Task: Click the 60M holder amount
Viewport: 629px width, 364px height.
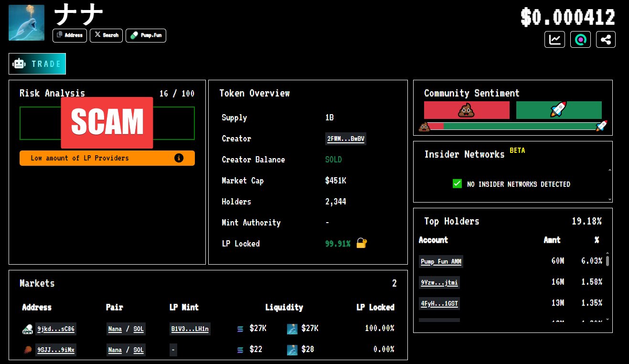Action: (x=557, y=261)
